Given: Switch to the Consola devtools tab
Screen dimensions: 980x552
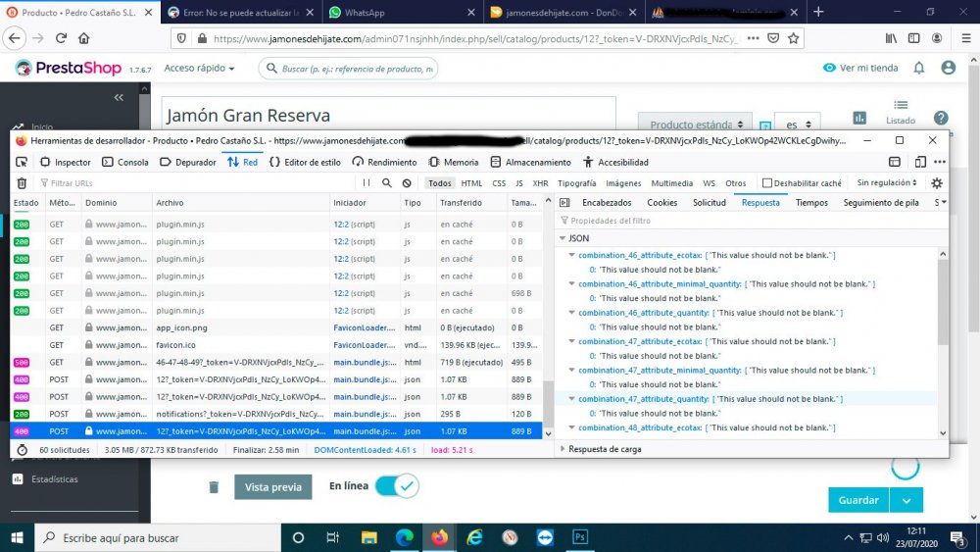Looking at the screenshot, I should click(125, 162).
